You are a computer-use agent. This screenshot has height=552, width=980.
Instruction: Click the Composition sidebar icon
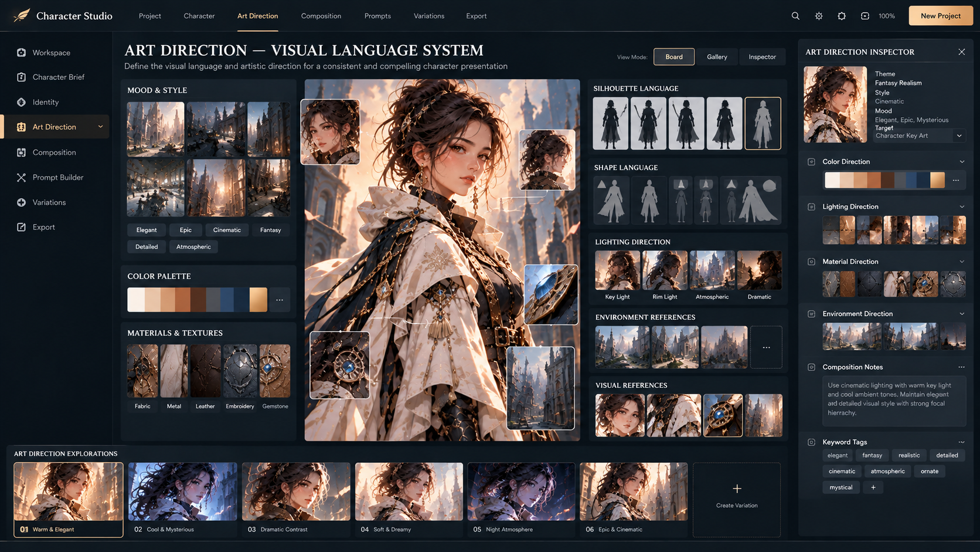21,152
